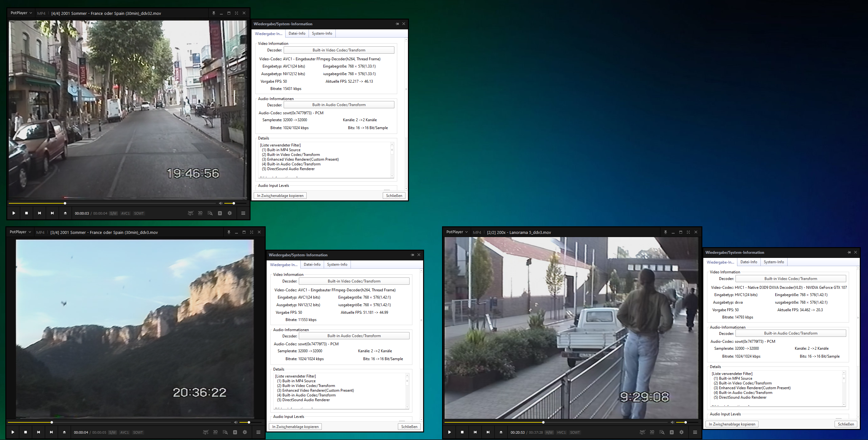This screenshot has height=440, width=868.
Task: Pin the ddv32.mov player window on top
Action: pyautogui.click(x=214, y=13)
